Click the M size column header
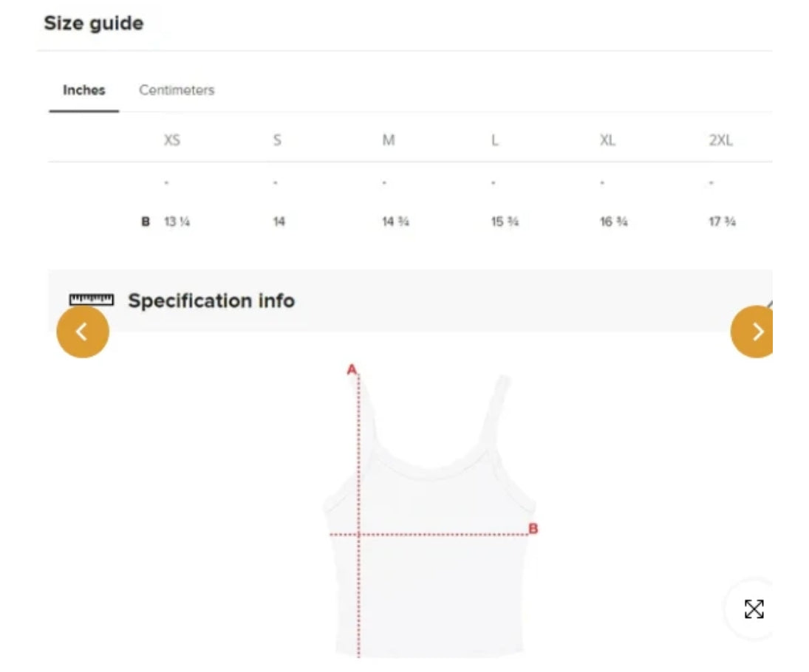809x672 pixels. coord(389,140)
